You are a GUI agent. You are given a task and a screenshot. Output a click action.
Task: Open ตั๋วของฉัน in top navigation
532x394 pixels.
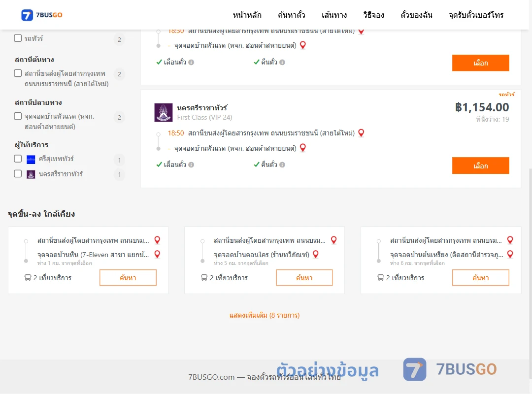click(x=416, y=15)
